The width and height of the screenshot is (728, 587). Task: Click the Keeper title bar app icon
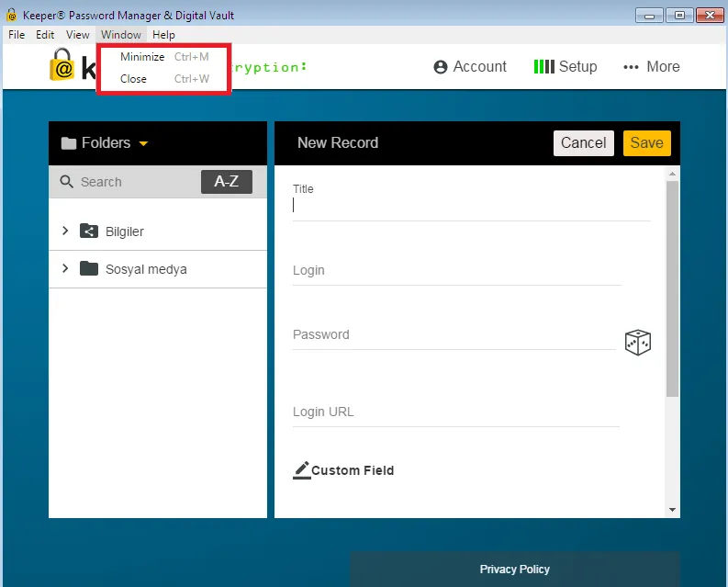point(12,15)
